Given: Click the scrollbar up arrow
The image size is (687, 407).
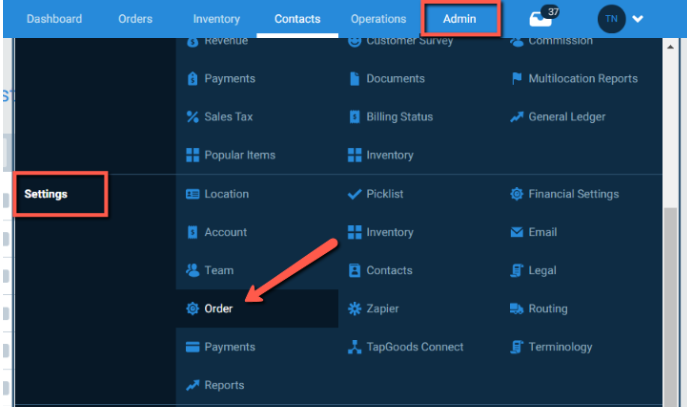Looking at the screenshot, I should click(x=670, y=46).
